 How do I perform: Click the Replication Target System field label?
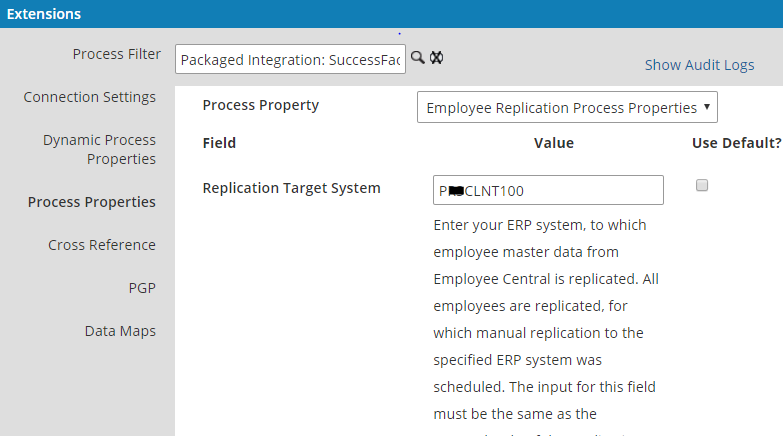[291, 188]
